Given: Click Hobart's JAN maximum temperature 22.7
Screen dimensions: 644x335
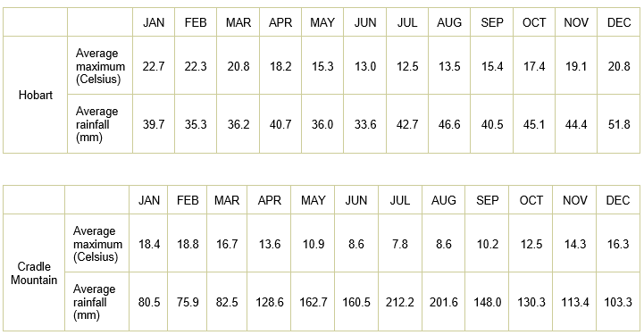Looking at the screenshot, I should (154, 66).
